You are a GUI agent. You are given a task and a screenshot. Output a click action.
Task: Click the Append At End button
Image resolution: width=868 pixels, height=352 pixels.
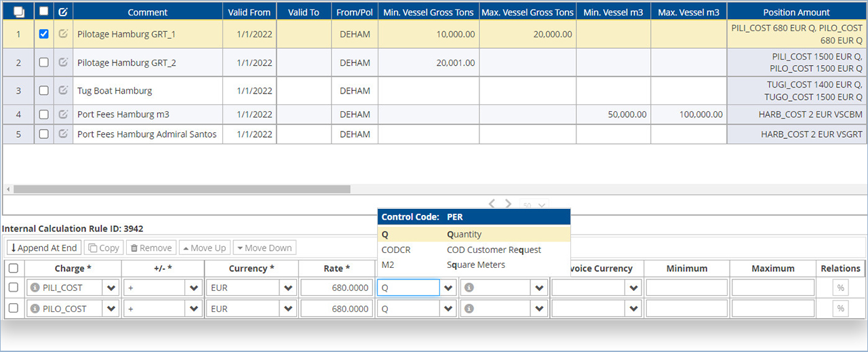click(x=43, y=248)
